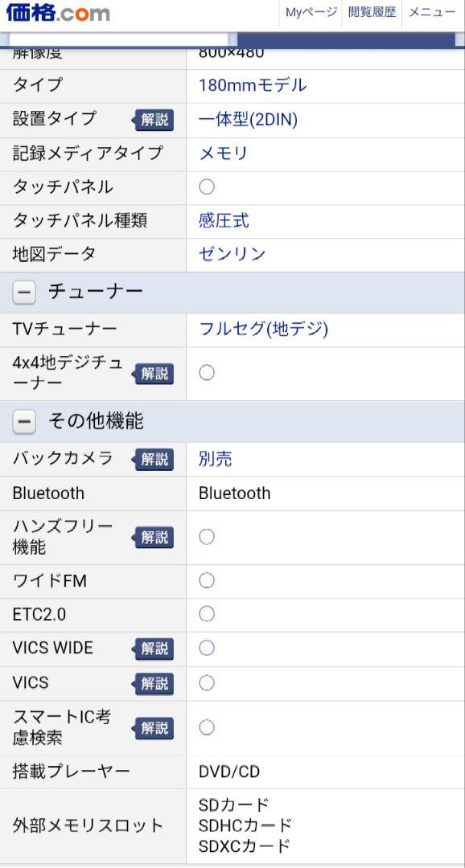Image resolution: width=465 pixels, height=868 pixels.
Task: Open the 解説 badge beside 4x4地デジチューナー
Action: point(152,374)
